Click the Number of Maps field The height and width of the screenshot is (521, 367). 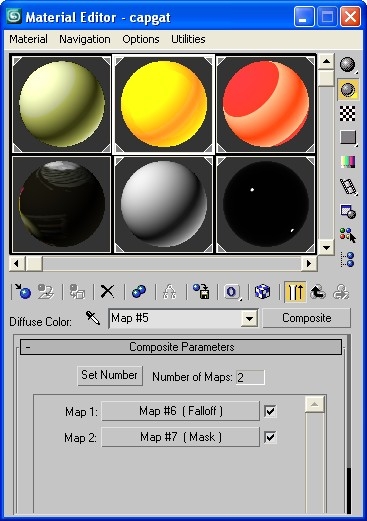[x=250, y=377]
